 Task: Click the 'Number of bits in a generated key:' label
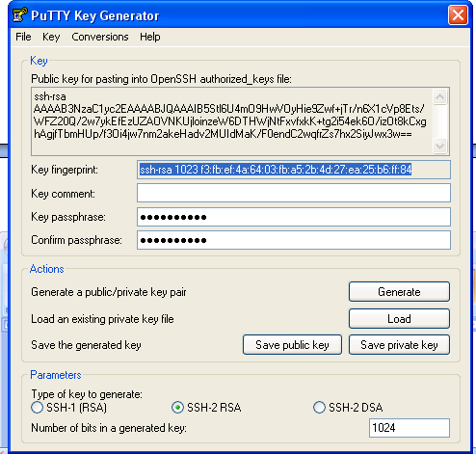point(109,428)
